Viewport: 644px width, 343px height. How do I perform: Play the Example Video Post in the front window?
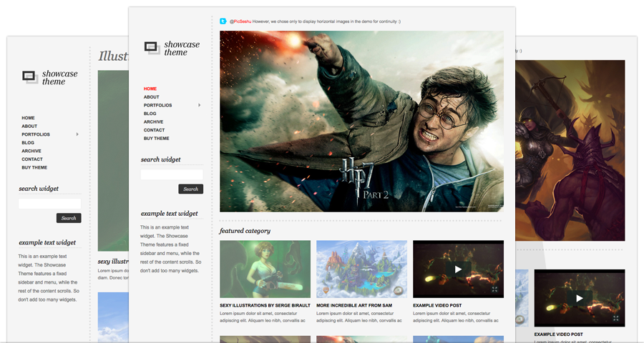tap(458, 269)
